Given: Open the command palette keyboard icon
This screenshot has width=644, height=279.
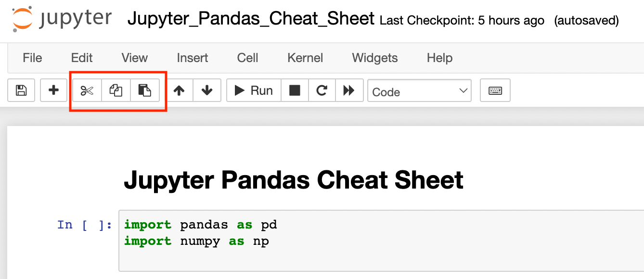Looking at the screenshot, I should (495, 90).
